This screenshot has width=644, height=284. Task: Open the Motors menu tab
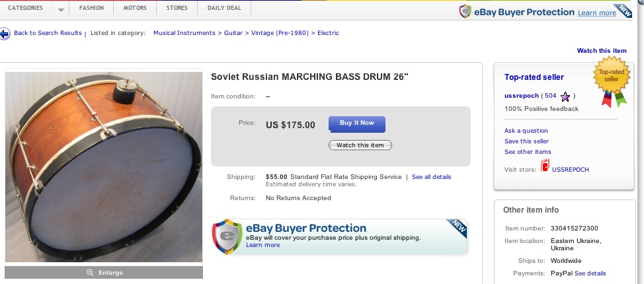pos(135,9)
